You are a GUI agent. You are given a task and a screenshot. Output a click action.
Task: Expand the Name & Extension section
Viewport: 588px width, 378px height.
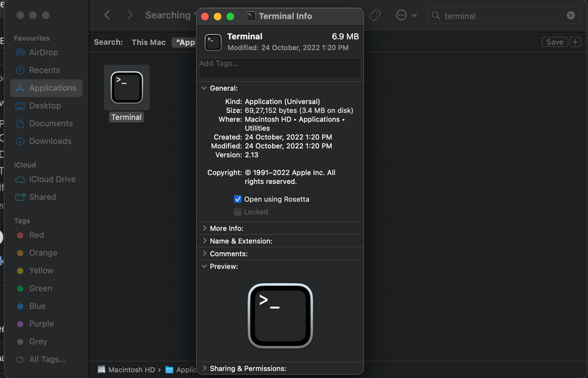[x=204, y=241]
